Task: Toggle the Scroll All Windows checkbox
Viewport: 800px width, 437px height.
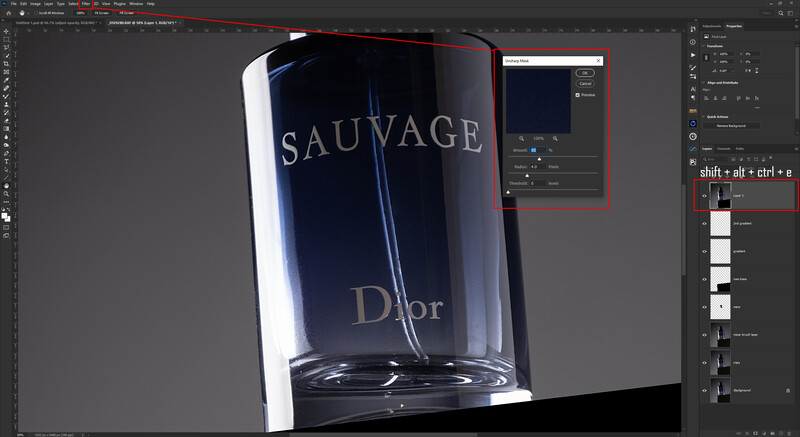Action: [36, 13]
